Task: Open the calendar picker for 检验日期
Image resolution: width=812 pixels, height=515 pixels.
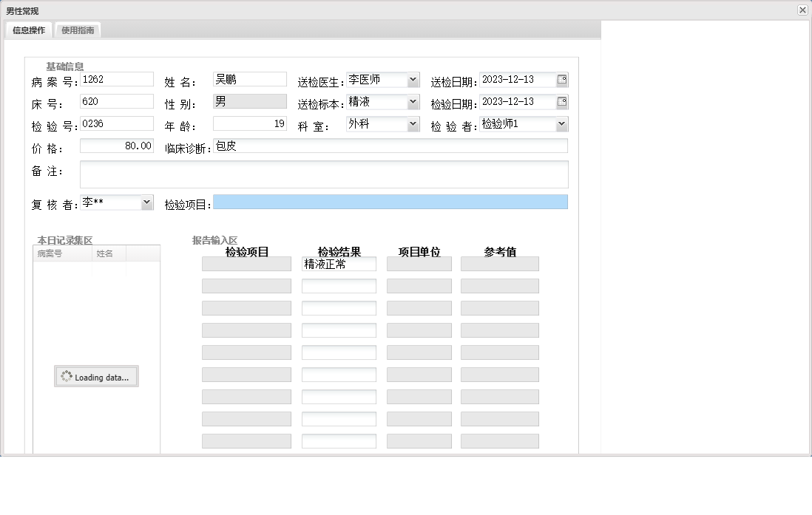Action: (564, 101)
